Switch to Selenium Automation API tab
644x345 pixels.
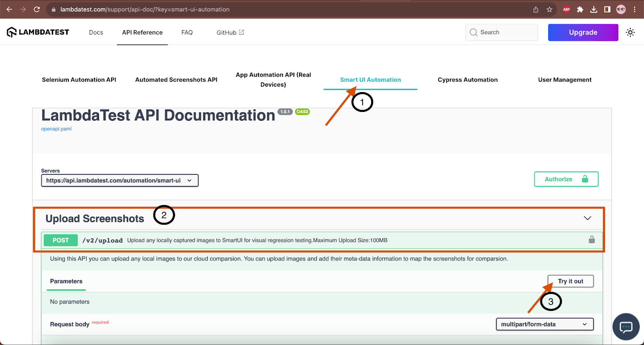(79, 80)
